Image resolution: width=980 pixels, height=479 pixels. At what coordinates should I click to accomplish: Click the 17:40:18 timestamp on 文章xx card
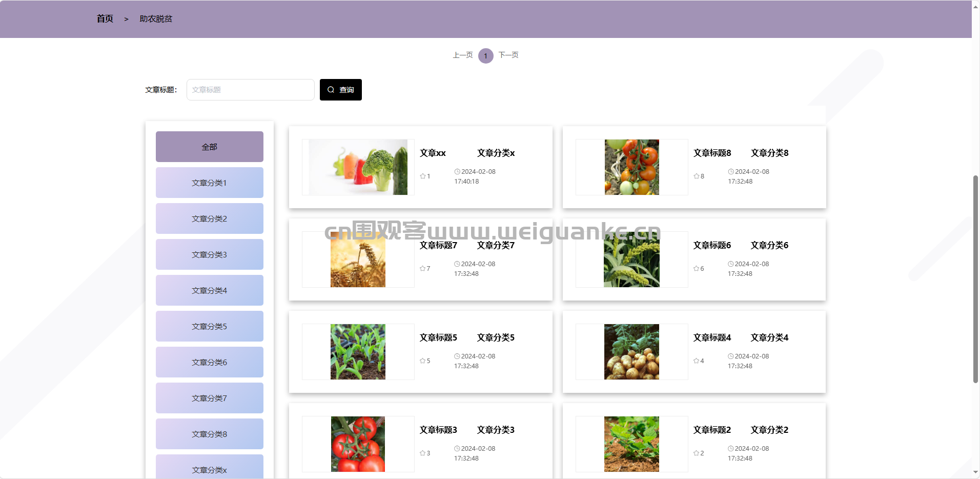466,182
